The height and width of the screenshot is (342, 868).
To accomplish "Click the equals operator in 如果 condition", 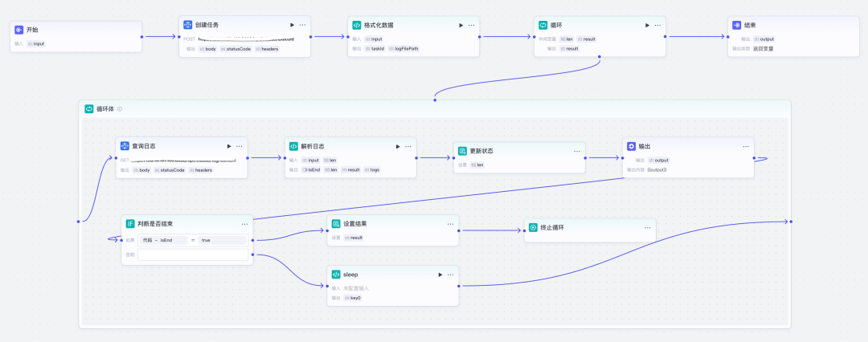I will click(193, 240).
